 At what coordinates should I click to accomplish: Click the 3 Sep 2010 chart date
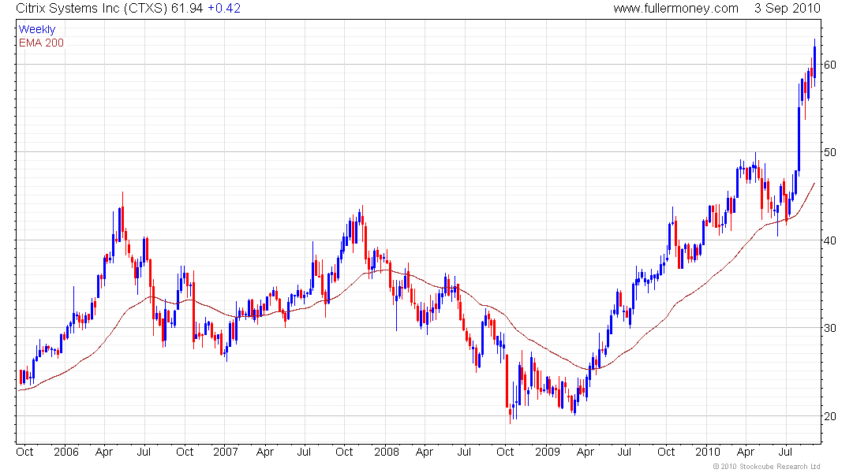point(787,9)
